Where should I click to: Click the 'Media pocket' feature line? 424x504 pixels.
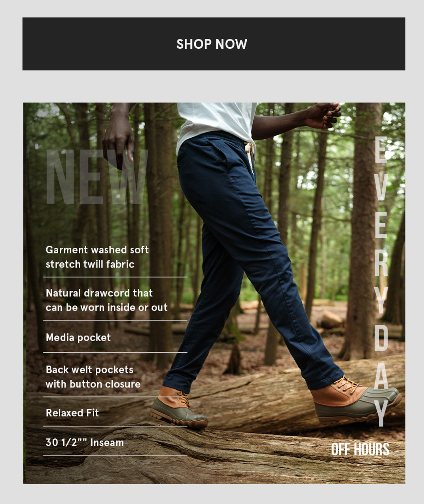[78, 337]
